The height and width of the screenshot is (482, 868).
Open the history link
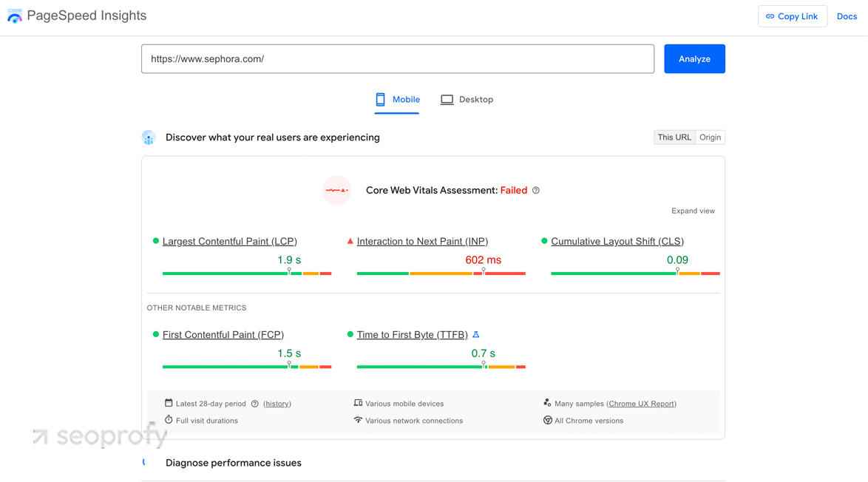pos(277,404)
